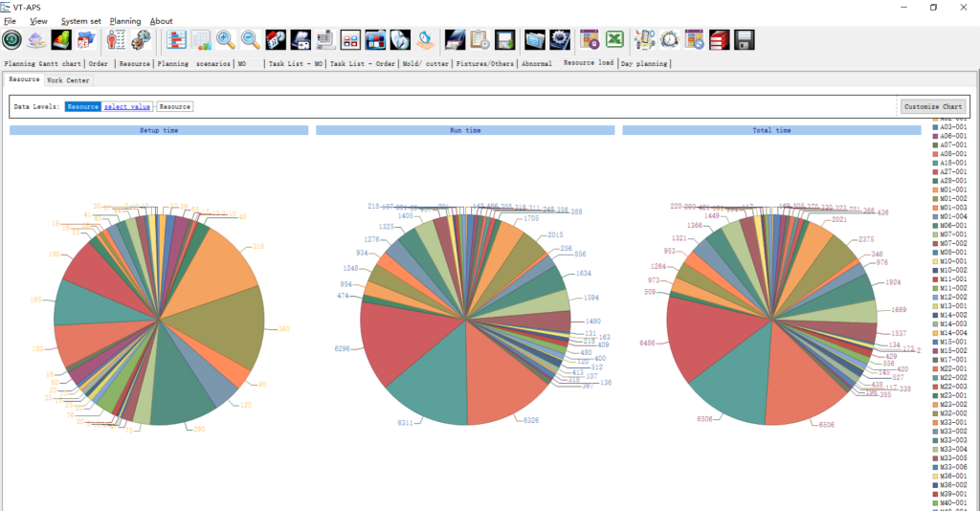Open the Planning menu
The width and height of the screenshot is (980, 511).
coord(124,21)
